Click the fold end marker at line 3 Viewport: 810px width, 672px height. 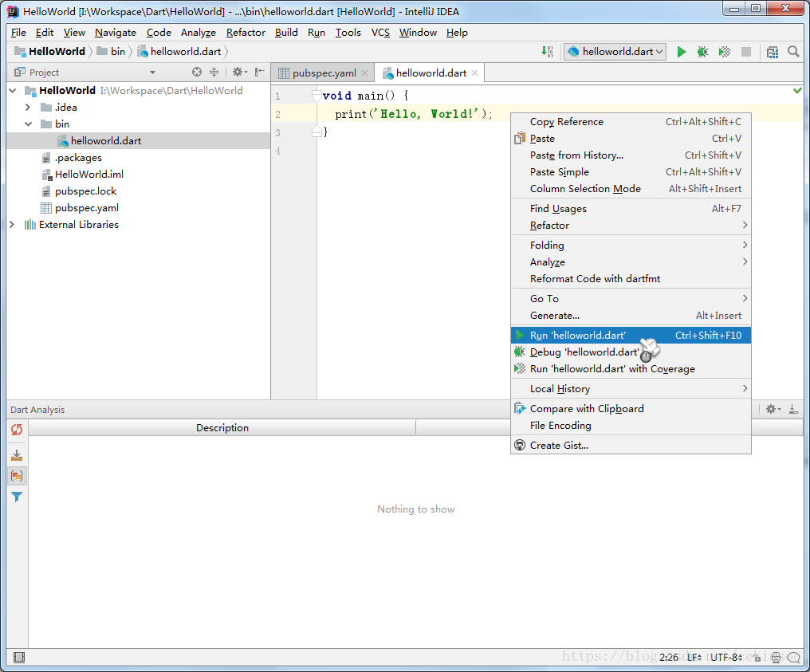[x=317, y=132]
